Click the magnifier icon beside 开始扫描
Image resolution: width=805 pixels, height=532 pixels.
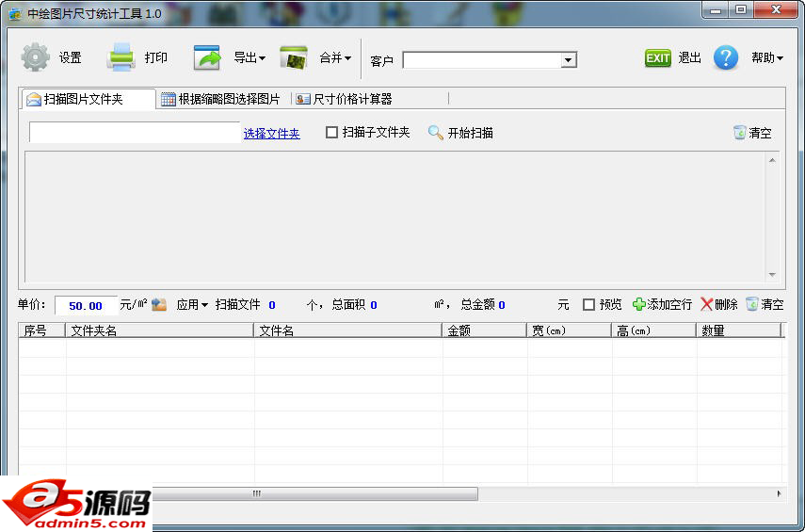point(435,133)
